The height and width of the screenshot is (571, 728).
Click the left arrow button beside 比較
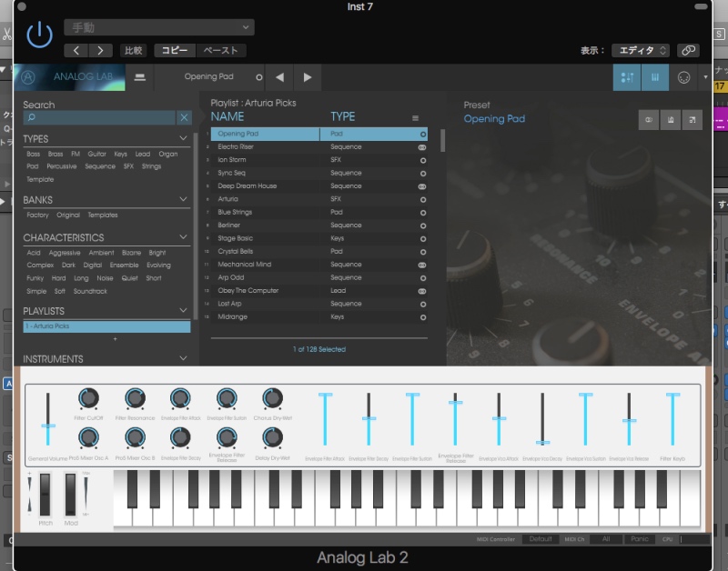[76, 50]
